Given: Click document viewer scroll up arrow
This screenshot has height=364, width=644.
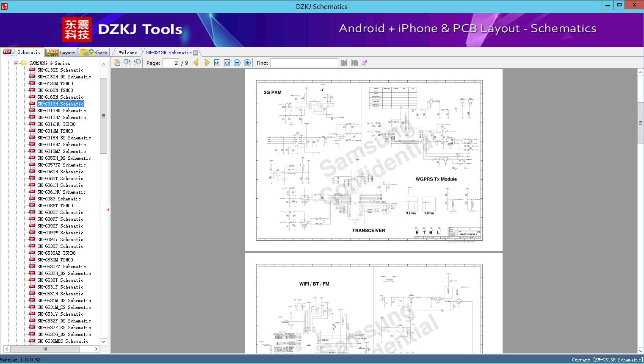Looking at the screenshot, I should 641,72.
